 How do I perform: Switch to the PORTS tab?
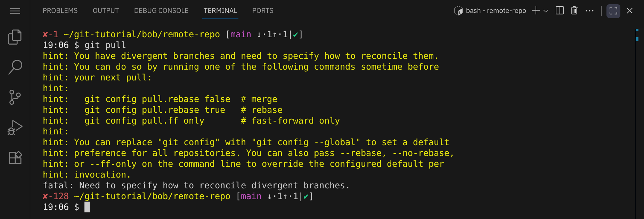263,10
